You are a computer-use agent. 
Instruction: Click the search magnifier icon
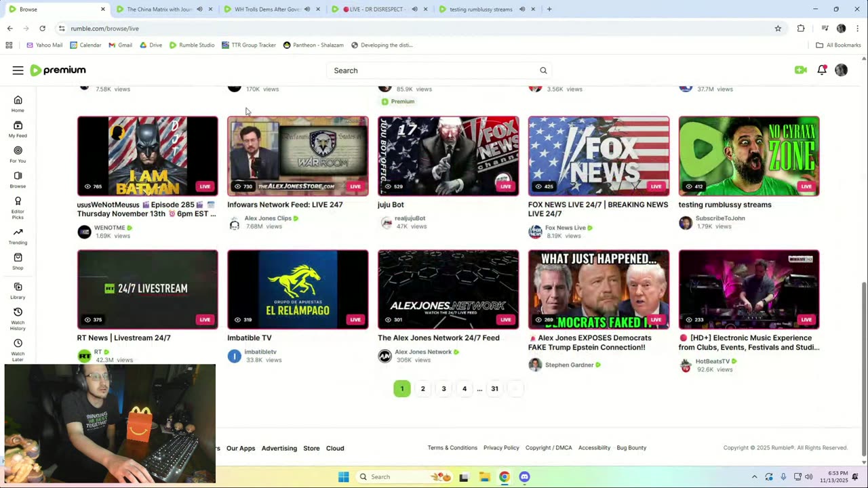pos(543,70)
